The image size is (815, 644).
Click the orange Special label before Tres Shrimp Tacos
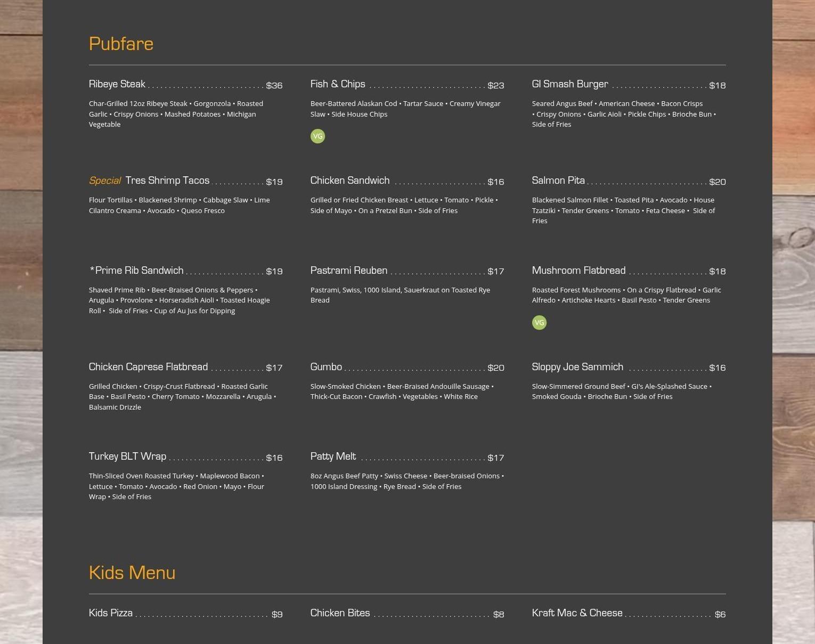coord(105,181)
